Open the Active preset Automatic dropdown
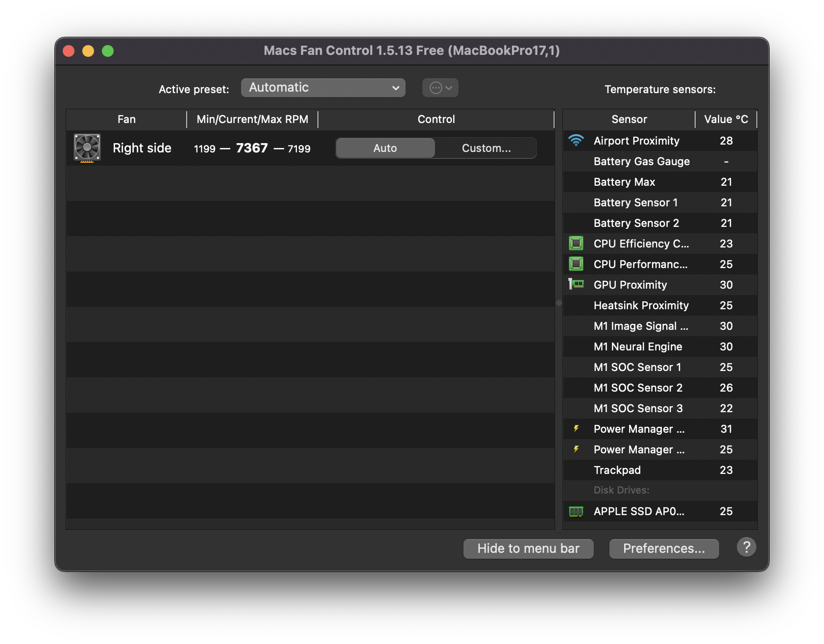This screenshot has width=824, height=644. 323,88
